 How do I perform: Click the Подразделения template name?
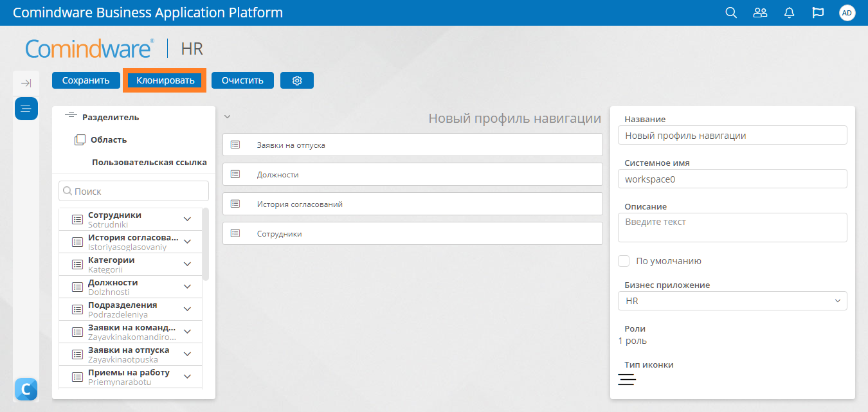(123, 305)
